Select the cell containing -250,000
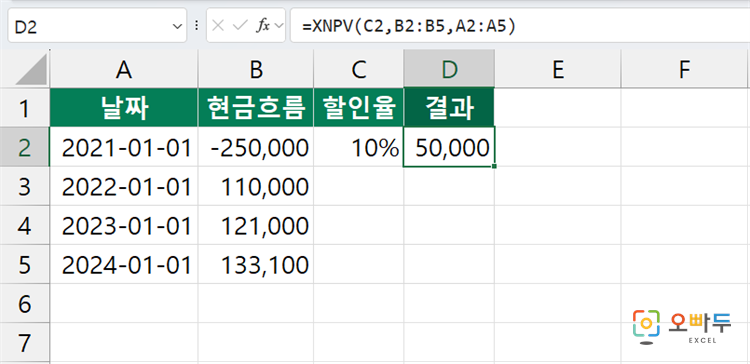The height and width of the screenshot is (364, 750). coord(256,147)
